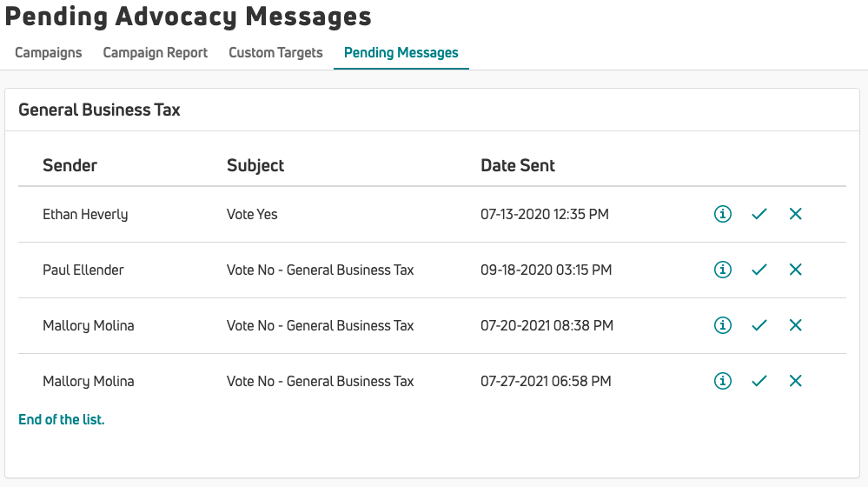Open info for Mallory Molina's 07-20-2021 message
868x487 pixels.
722,325
